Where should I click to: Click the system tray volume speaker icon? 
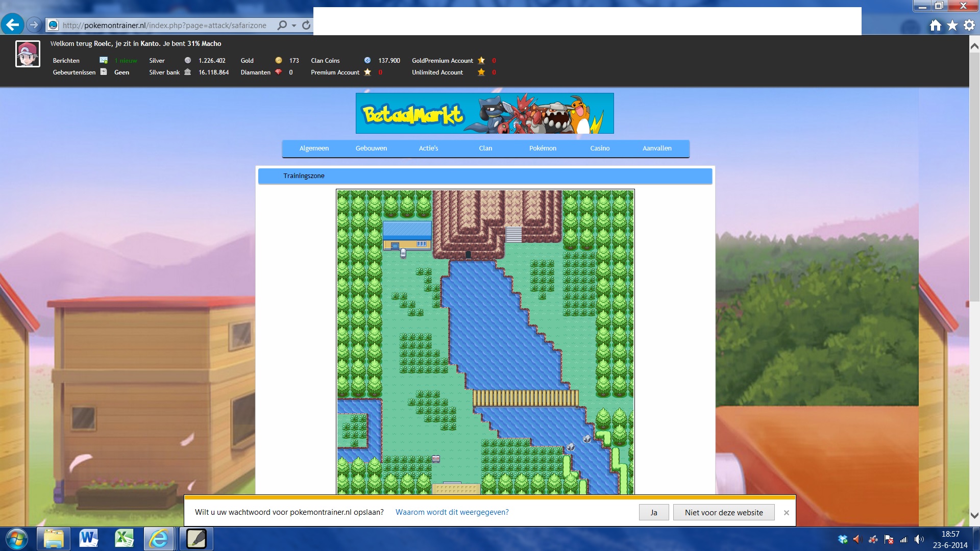(919, 539)
